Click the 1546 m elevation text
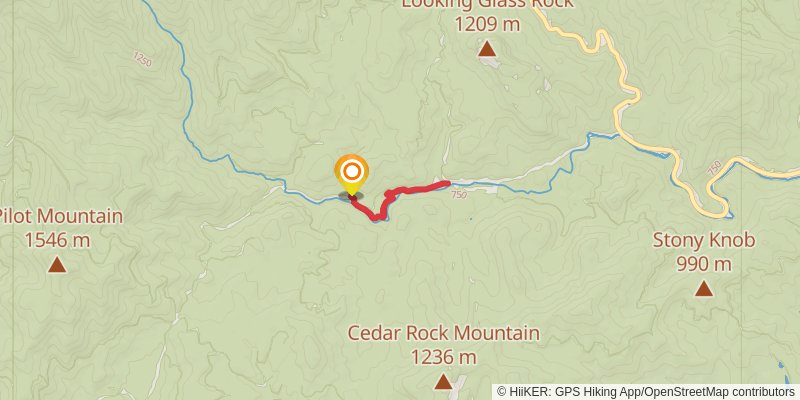 click(x=58, y=240)
